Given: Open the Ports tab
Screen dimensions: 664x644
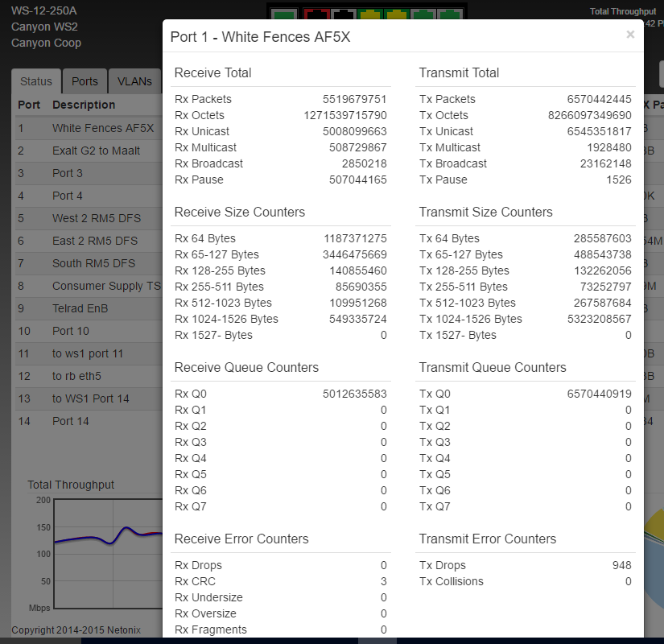Looking at the screenshot, I should coord(85,81).
